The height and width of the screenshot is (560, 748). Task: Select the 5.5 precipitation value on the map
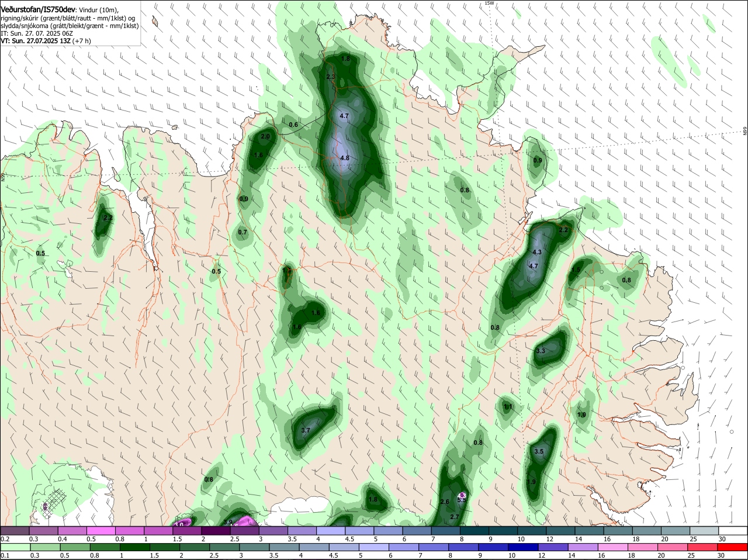pyautogui.click(x=462, y=499)
